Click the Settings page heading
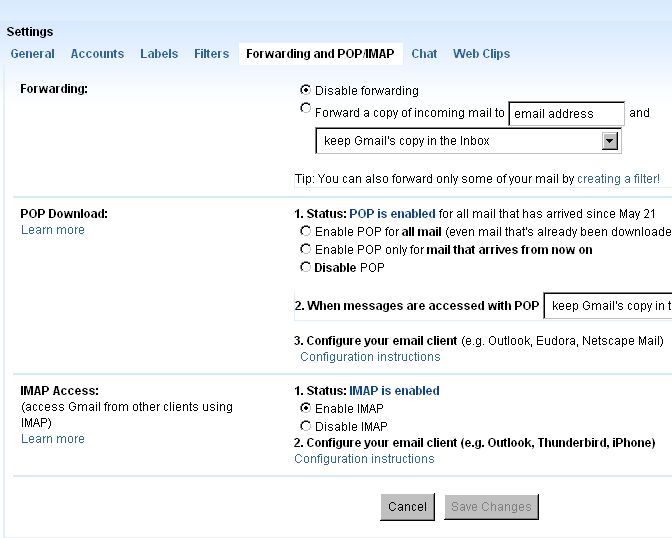 30,32
